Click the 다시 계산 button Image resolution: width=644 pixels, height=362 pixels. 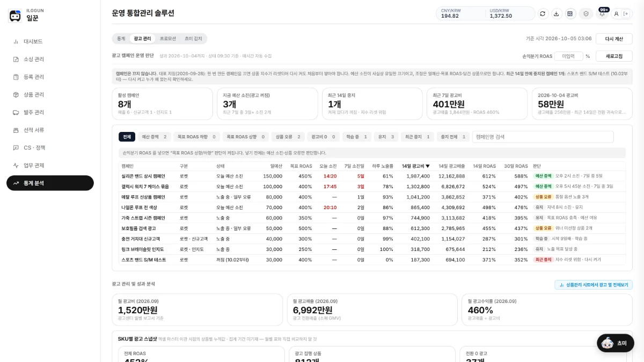pos(614,39)
